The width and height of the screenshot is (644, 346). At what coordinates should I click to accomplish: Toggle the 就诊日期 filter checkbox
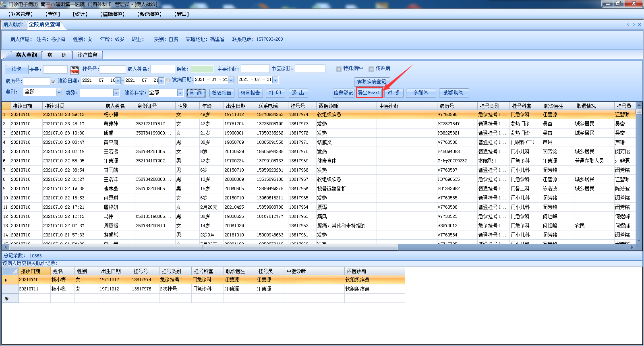tap(53, 81)
